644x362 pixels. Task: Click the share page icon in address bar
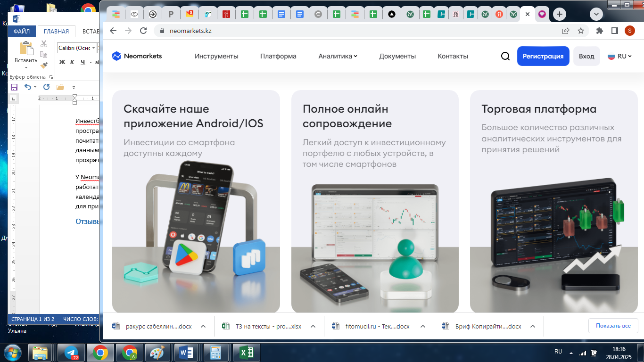point(565,31)
